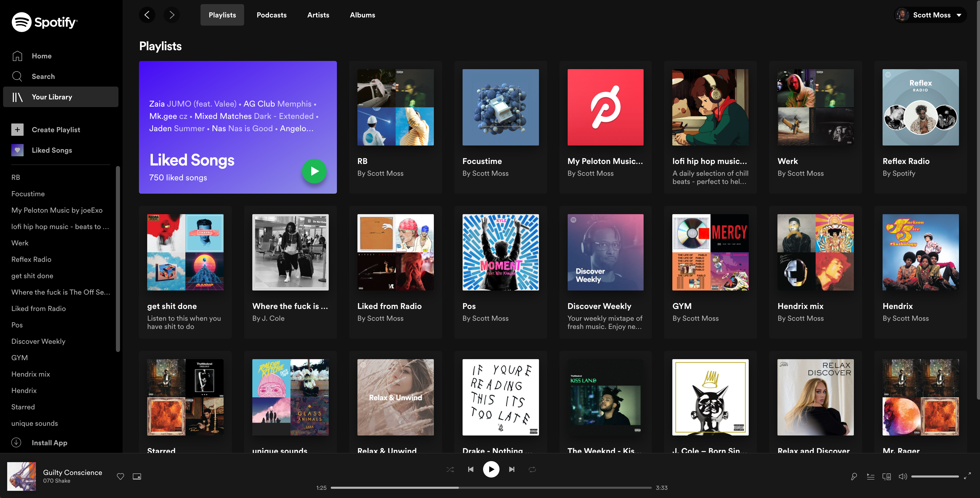
Task: Enable repeat mode
Action: tap(532, 469)
